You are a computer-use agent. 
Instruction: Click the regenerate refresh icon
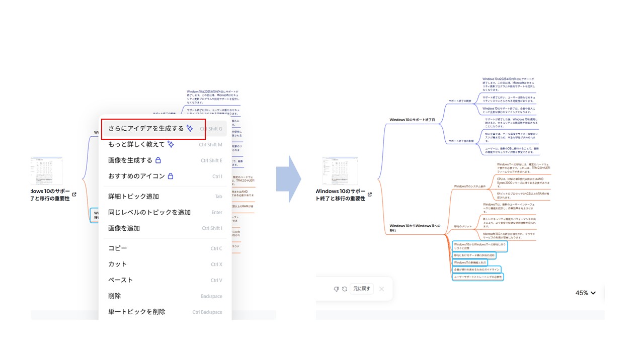344,289
